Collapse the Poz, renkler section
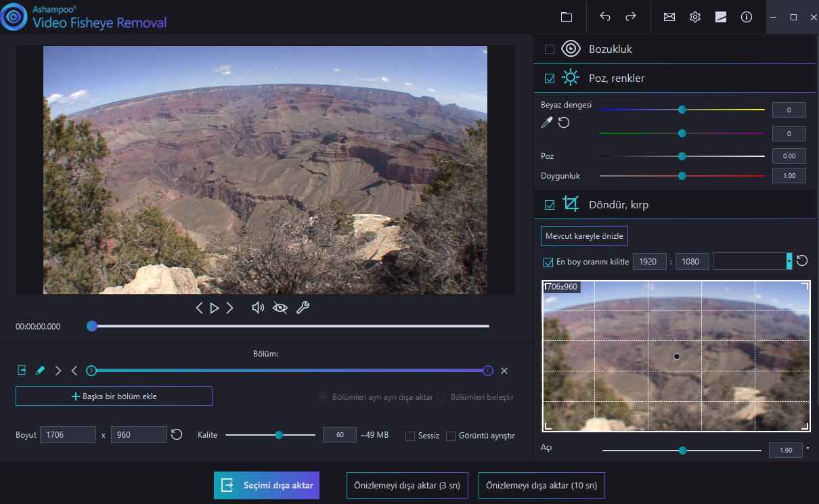 click(x=617, y=78)
